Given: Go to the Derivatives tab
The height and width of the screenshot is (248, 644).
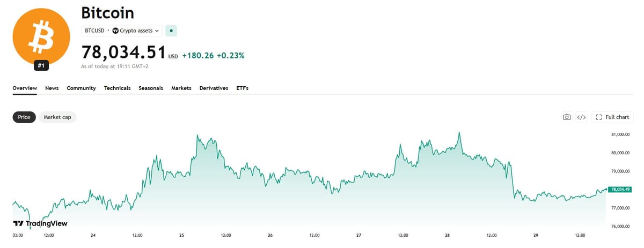Looking at the screenshot, I should [214, 88].
